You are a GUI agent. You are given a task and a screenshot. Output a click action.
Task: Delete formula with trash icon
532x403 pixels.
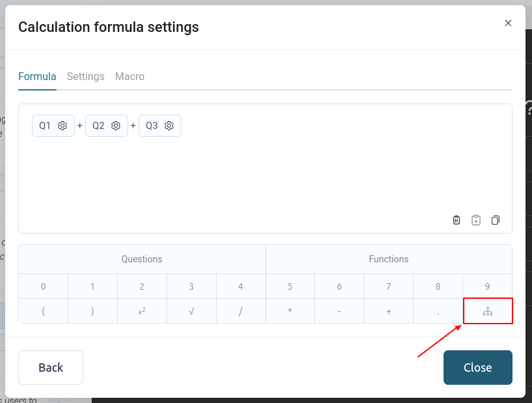click(x=457, y=220)
